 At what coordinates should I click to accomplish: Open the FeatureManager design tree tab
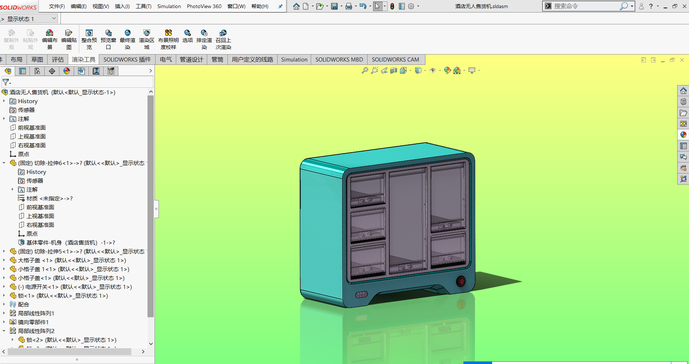tap(8, 71)
